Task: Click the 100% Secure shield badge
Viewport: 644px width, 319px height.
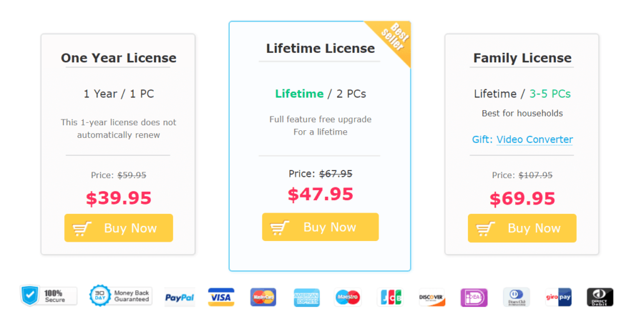Action: [x=48, y=296]
